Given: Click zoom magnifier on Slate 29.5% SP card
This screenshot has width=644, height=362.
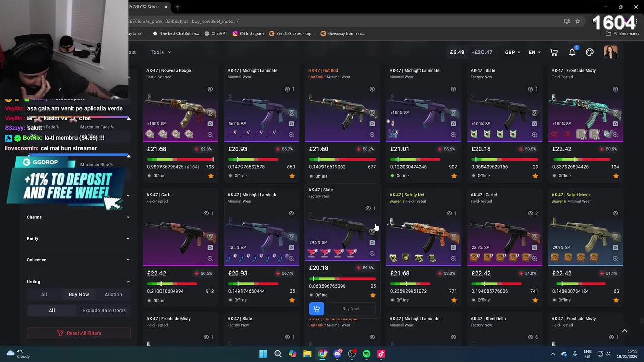Looking at the screenshot, I should (372, 254).
